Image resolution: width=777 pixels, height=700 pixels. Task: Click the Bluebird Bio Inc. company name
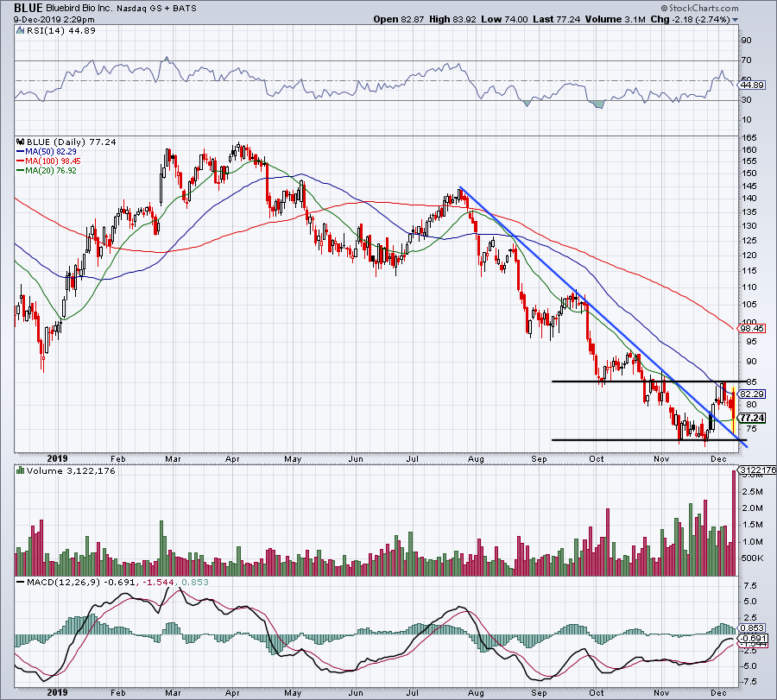point(79,9)
